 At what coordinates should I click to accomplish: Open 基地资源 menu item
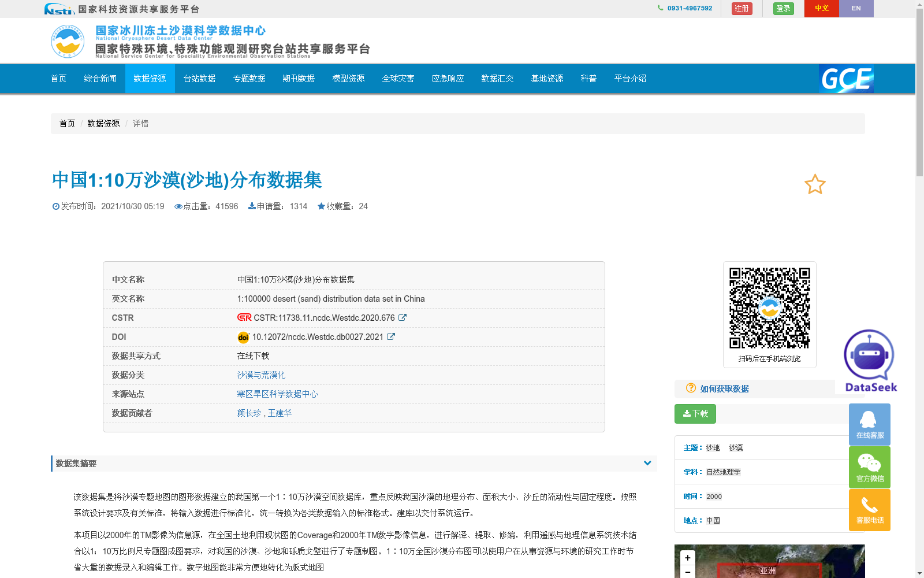pyautogui.click(x=547, y=79)
